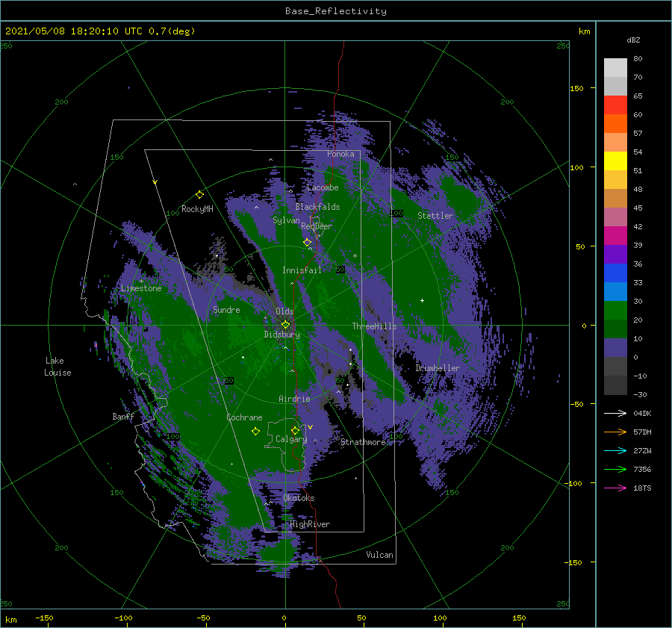Click the Okotoks label

coord(299,498)
